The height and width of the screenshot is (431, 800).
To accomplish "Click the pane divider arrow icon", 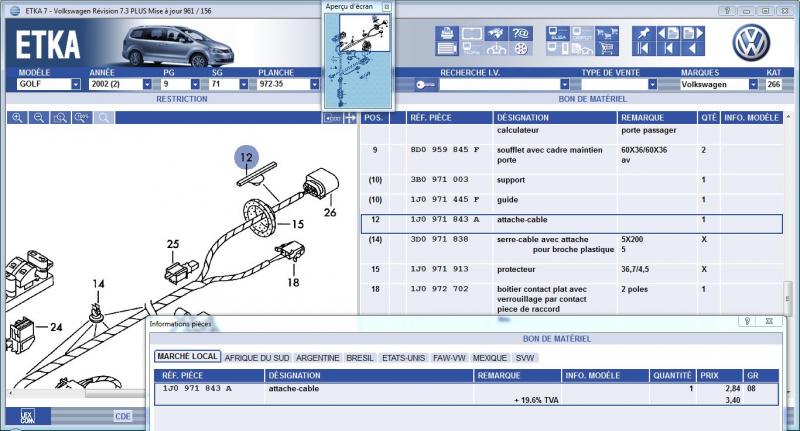I will [350, 118].
